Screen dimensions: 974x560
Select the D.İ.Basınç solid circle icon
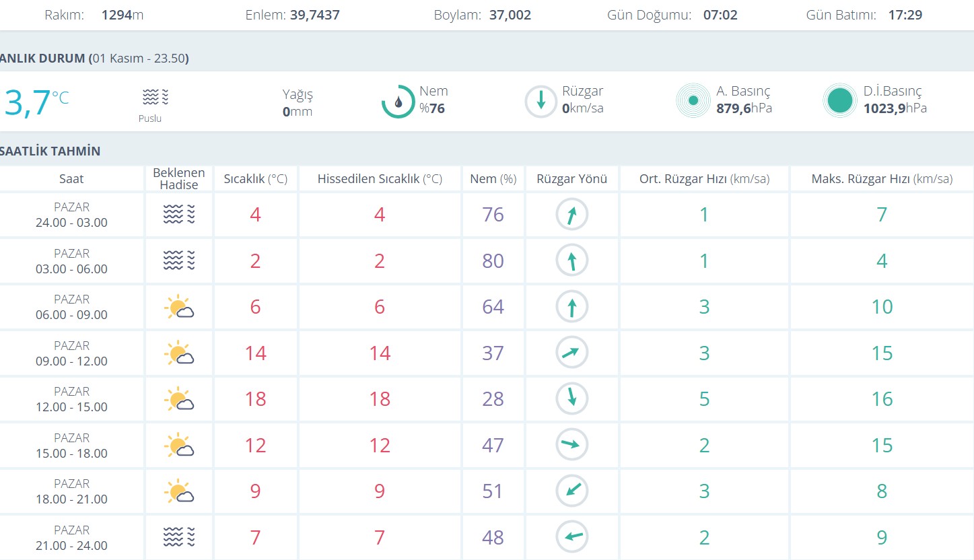(839, 101)
